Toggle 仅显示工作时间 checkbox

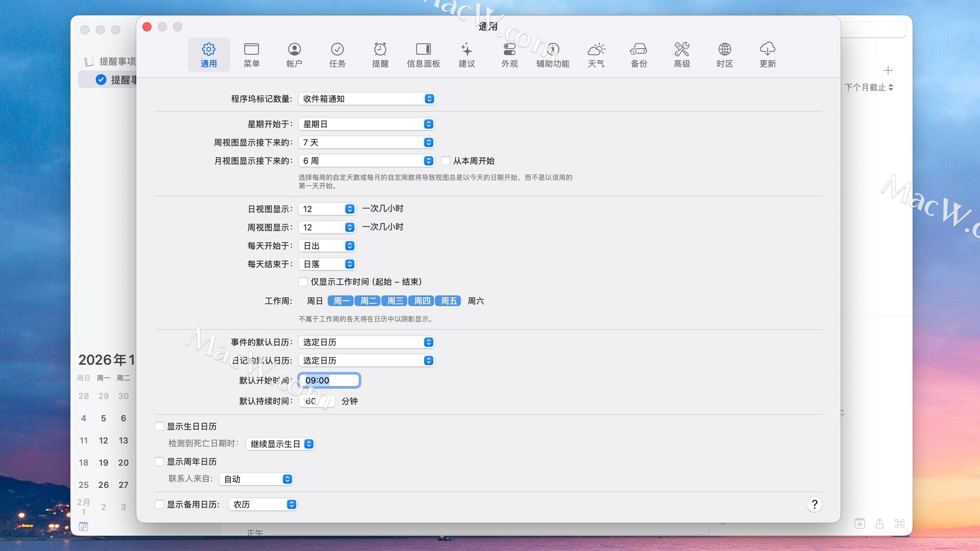(x=303, y=282)
